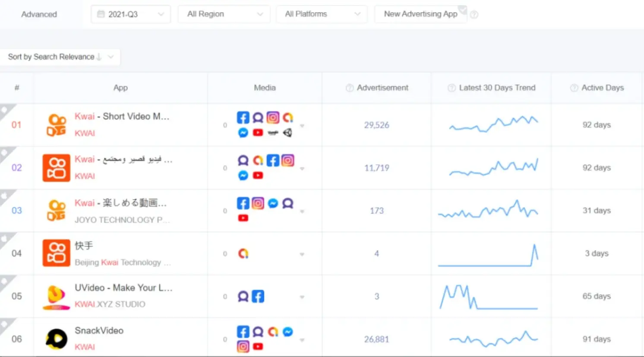The image size is (644, 357).
Task: Click Audience Network icon in Kwai Short Video row
Action: [x=258, y=118]
